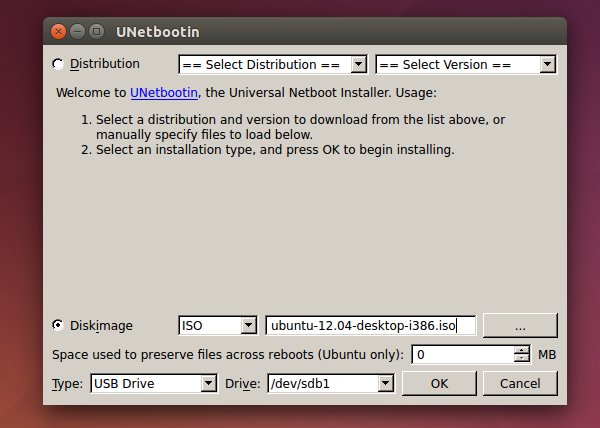Maximize the UNetbootin window
This screenshot has height=428, width=600.
96,31
